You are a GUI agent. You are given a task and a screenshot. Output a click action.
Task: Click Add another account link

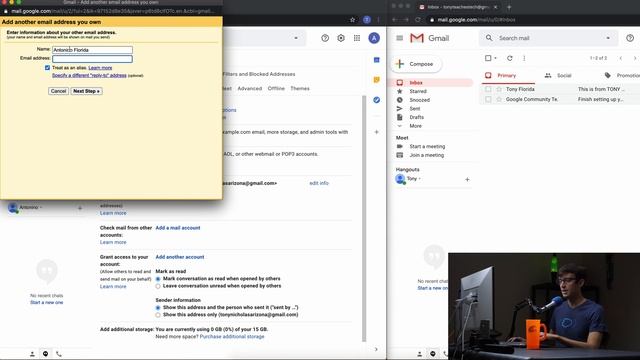click(x=180, y=257)
